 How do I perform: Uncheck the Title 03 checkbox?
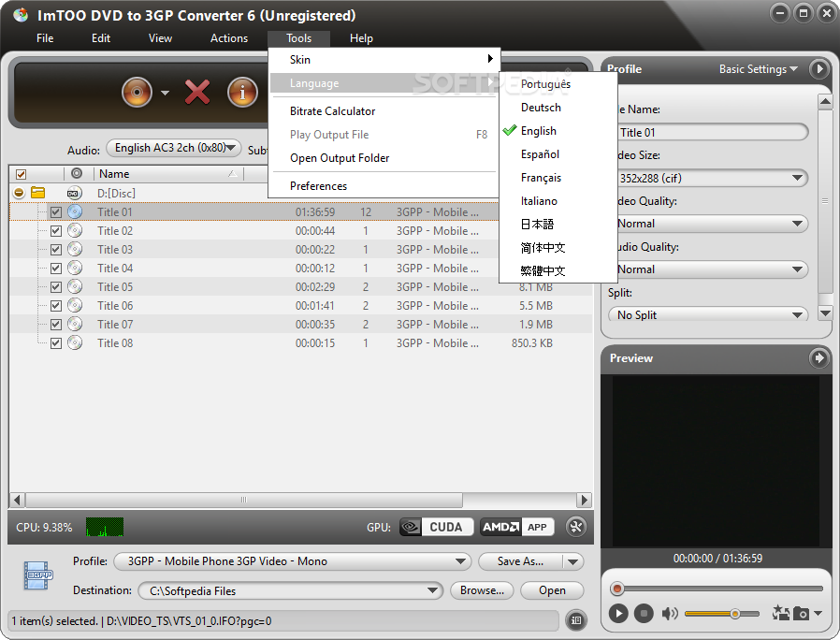coord(56,250)
